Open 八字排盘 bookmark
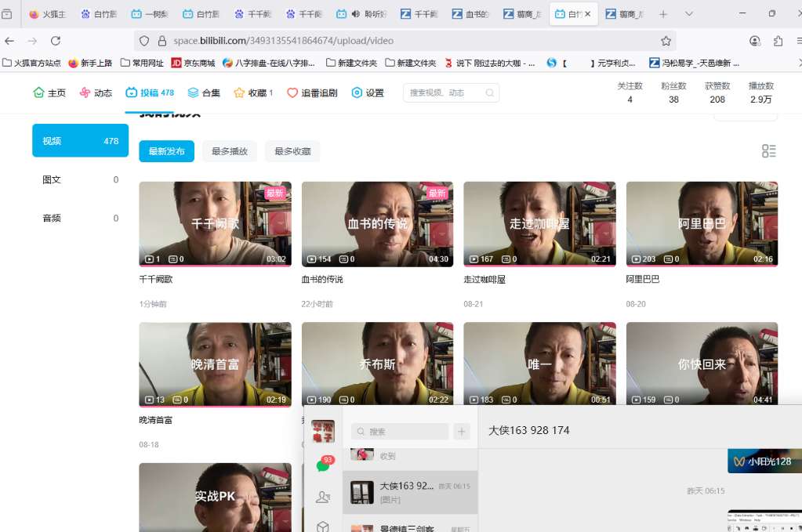 pos(269,63)
